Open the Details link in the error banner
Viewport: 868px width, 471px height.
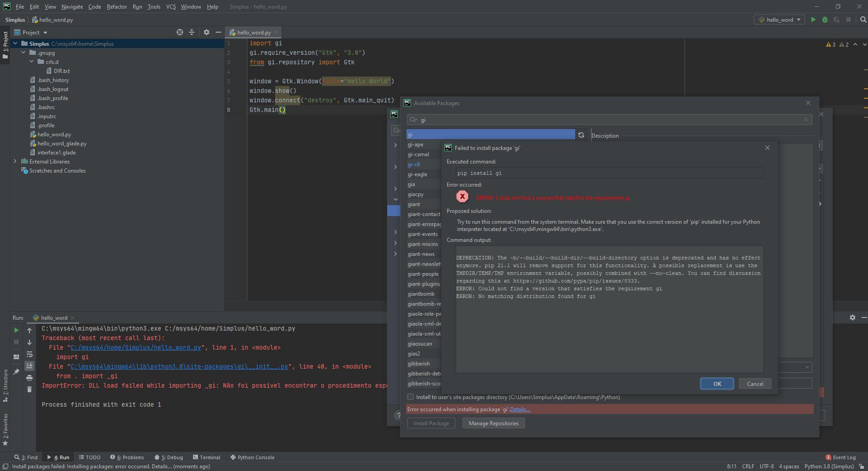coord(520,409)
